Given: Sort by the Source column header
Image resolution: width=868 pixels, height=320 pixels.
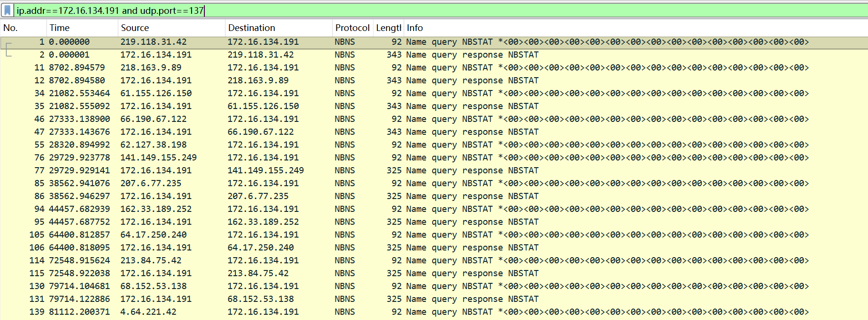Looking at the screenshot, I should click(x=172, y=28).
